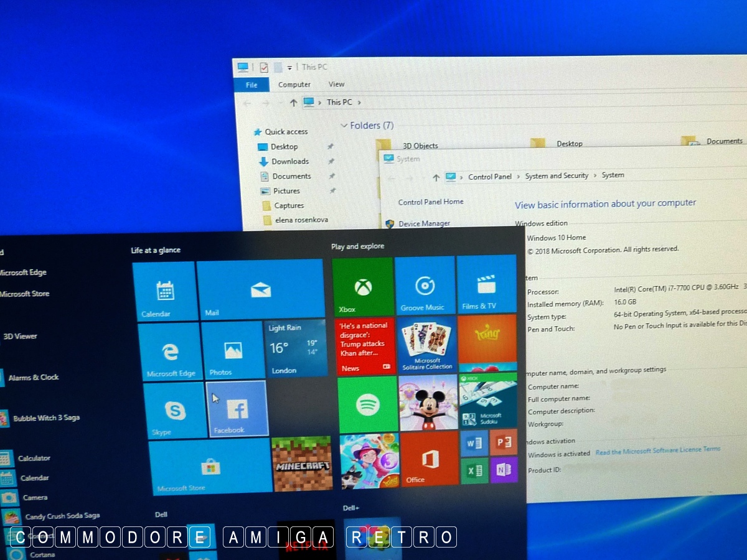Open Device Manager link
Viewport: 747px width, 560px height.
click(424, 223)
